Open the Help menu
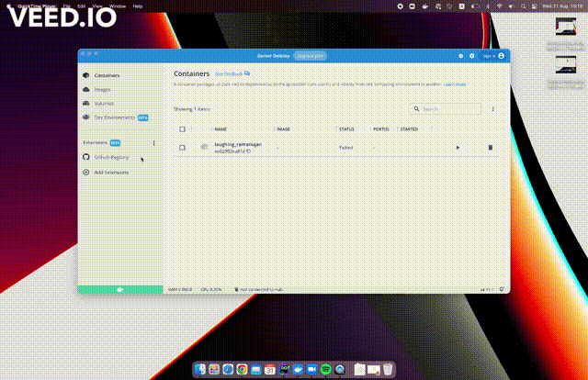This screenshot has height=380, width=588. tap(138, 6)
